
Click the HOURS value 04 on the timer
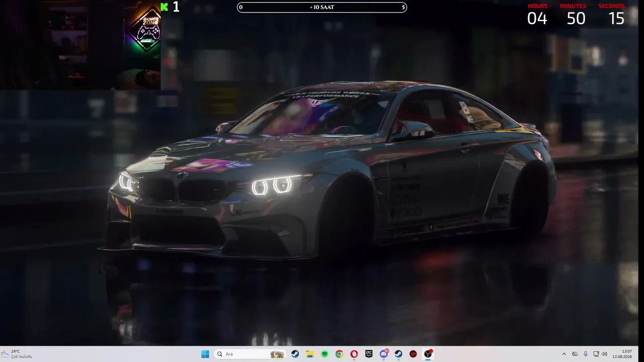[537, 19]
